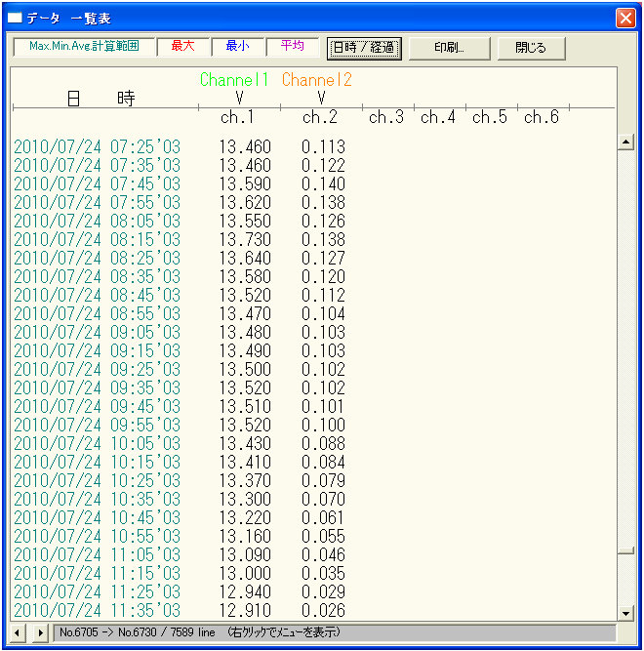Select row 2010/07/24 09:05'03
Image resolution: width=644 pixels, height=651 pixels.
[180, 333]
